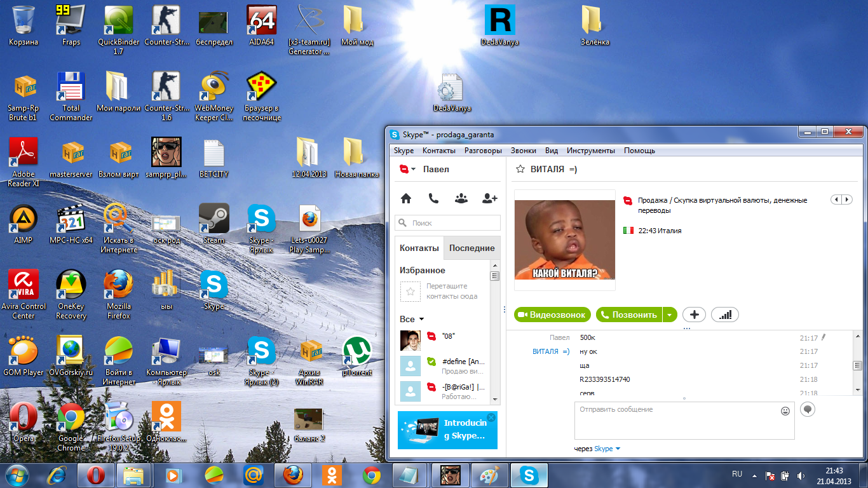
Task: Open the call quality signal bars button
Action: [x=725, y=315]
